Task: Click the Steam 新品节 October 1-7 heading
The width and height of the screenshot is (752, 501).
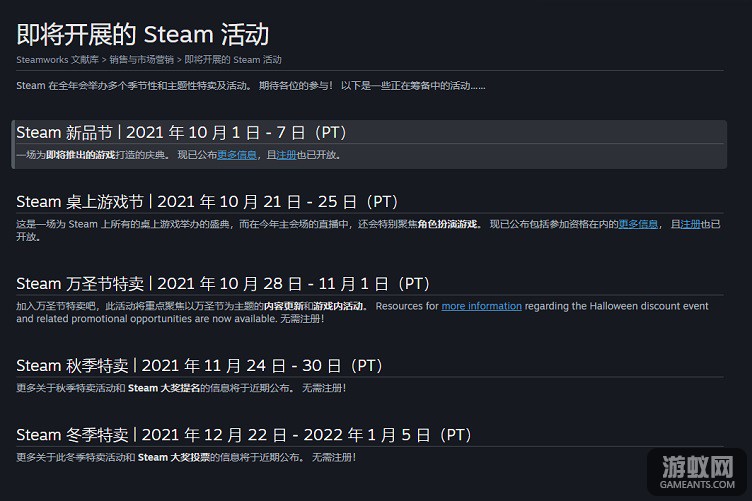Action: point(181,132)
